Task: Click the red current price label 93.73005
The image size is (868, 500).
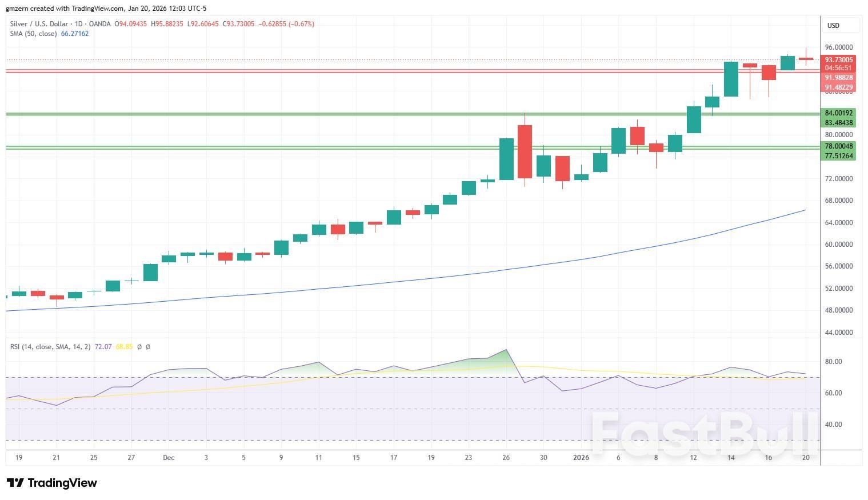Action: pos(838,60)
